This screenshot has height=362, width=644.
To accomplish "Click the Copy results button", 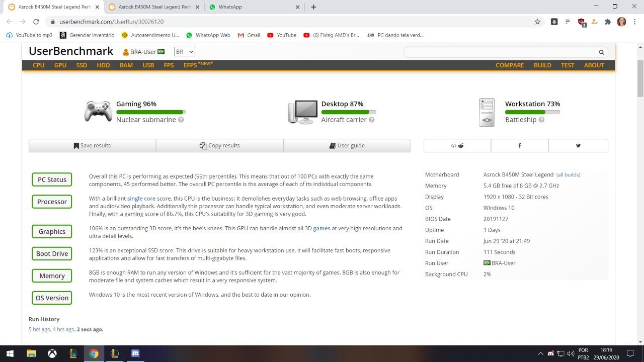I will (x=219, y=145).
